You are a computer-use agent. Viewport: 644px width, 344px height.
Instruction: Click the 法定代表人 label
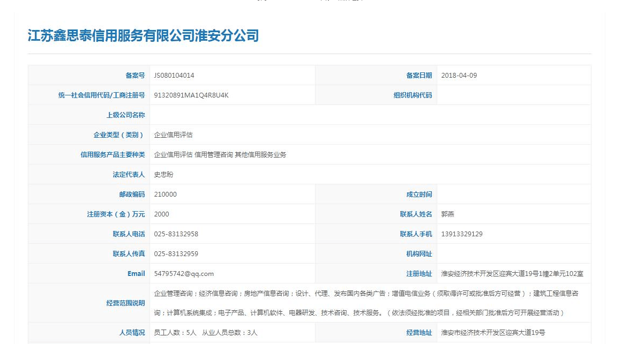129,175
